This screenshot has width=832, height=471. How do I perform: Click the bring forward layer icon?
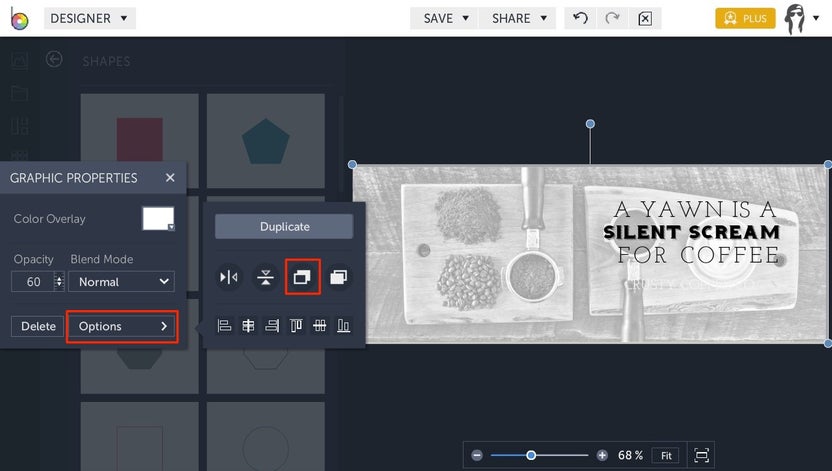pos(339,277)
